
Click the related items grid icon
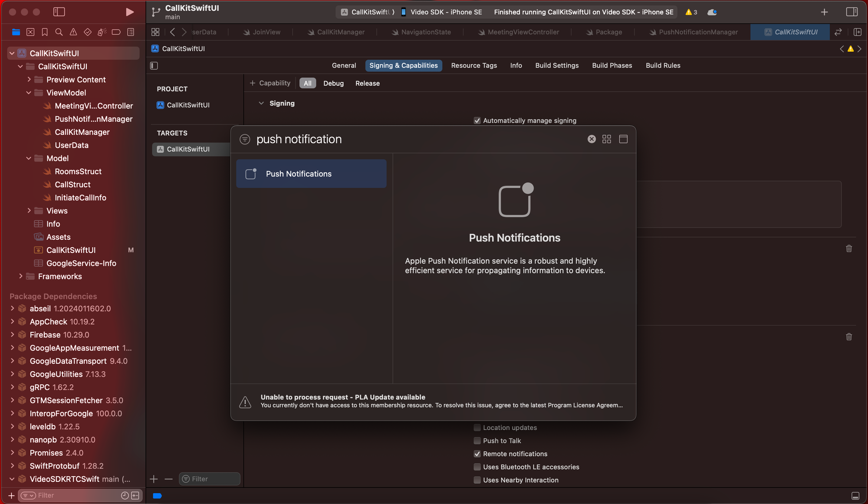(x=155, y=32)
